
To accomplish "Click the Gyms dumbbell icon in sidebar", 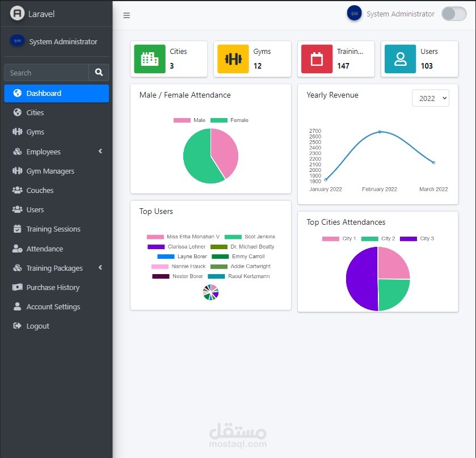I will 17,132.
